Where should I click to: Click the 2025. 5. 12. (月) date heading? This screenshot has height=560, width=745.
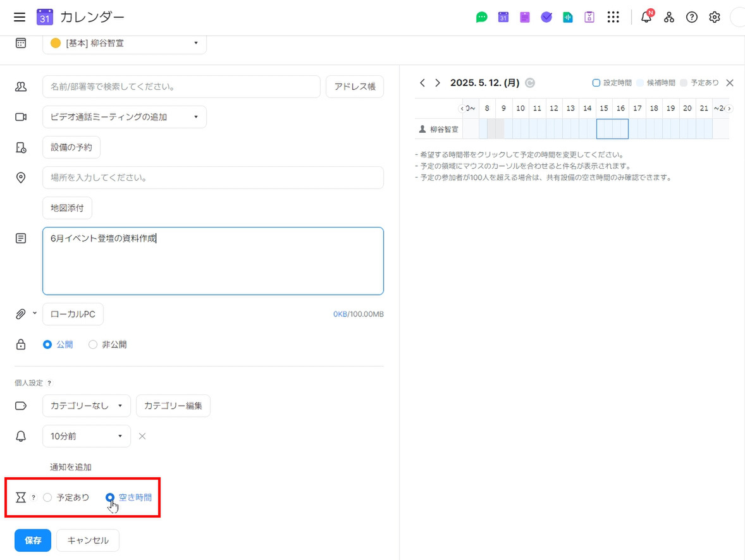484,83
